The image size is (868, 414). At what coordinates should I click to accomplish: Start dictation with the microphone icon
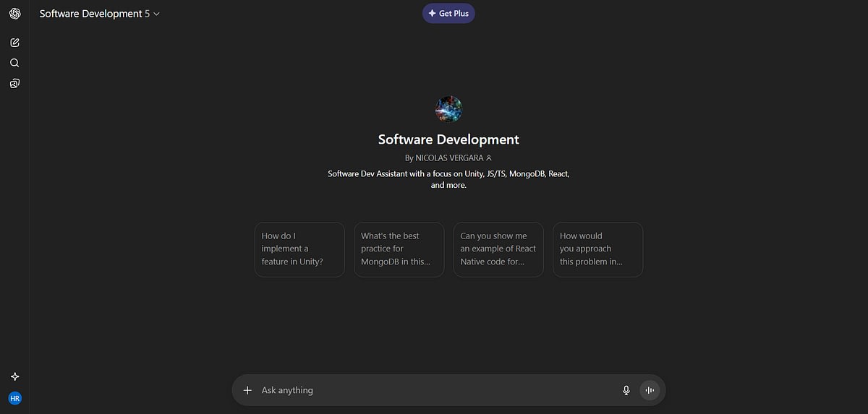(x=626, y=390)
